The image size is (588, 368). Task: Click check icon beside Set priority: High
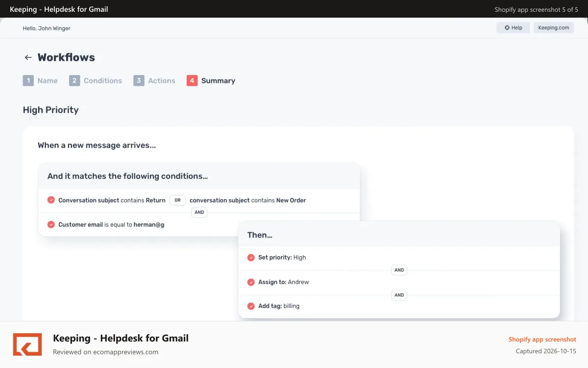251,257
